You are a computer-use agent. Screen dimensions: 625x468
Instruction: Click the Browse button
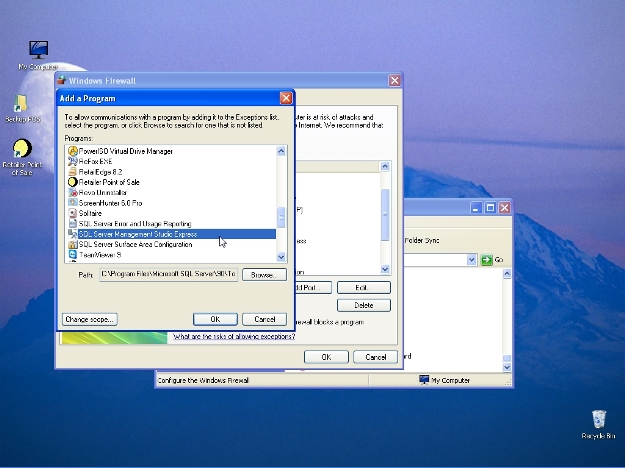click(x=264, y=275)
